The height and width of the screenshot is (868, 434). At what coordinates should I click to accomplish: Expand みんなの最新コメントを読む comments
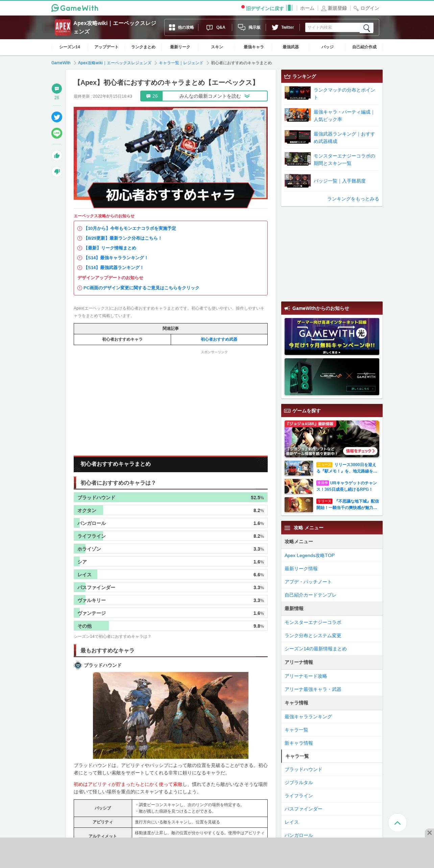215,96
